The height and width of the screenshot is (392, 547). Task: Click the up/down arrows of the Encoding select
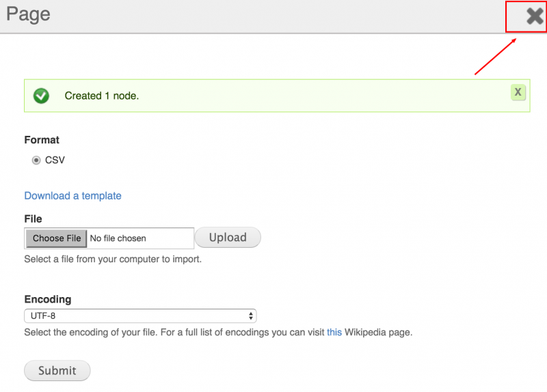pos(250,316)
